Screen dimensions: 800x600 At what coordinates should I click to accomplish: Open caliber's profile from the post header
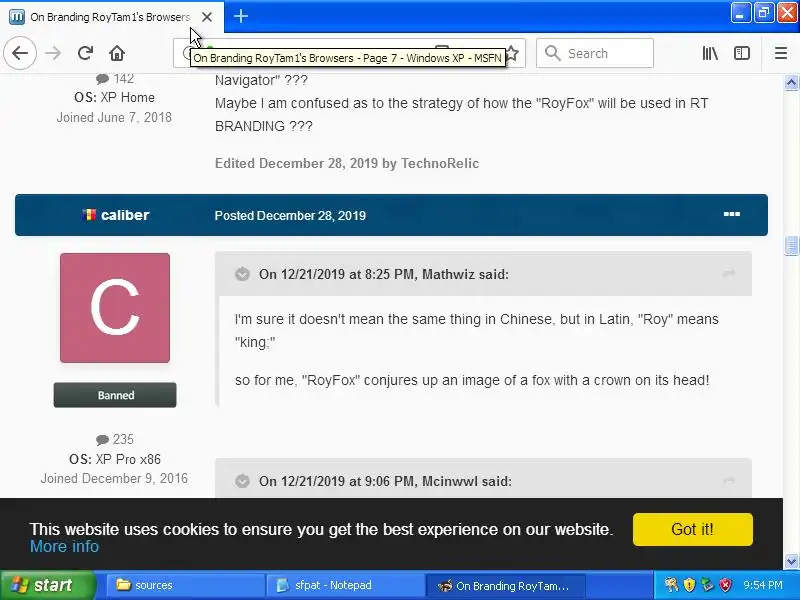pyautogui.click(x=125, y=215)
